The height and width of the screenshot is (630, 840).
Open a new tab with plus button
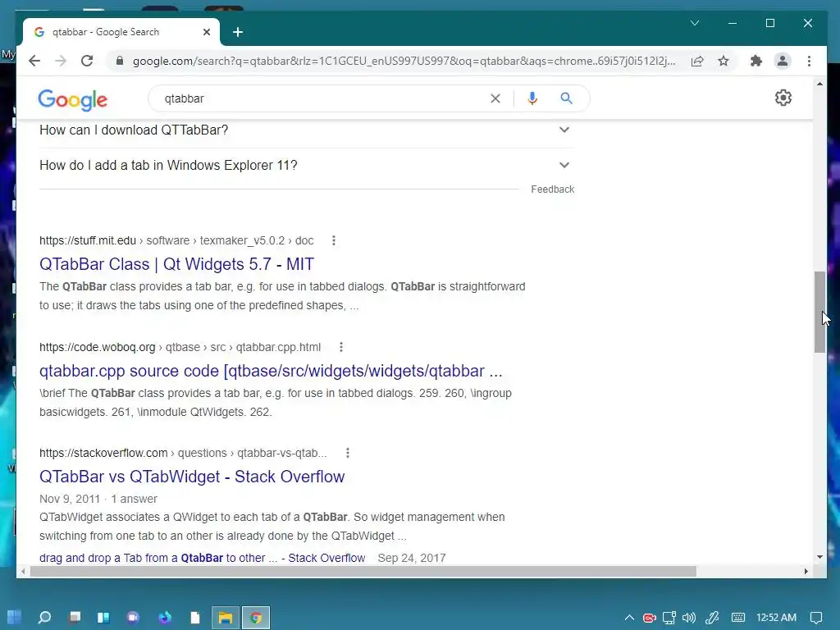pos(238,32)
